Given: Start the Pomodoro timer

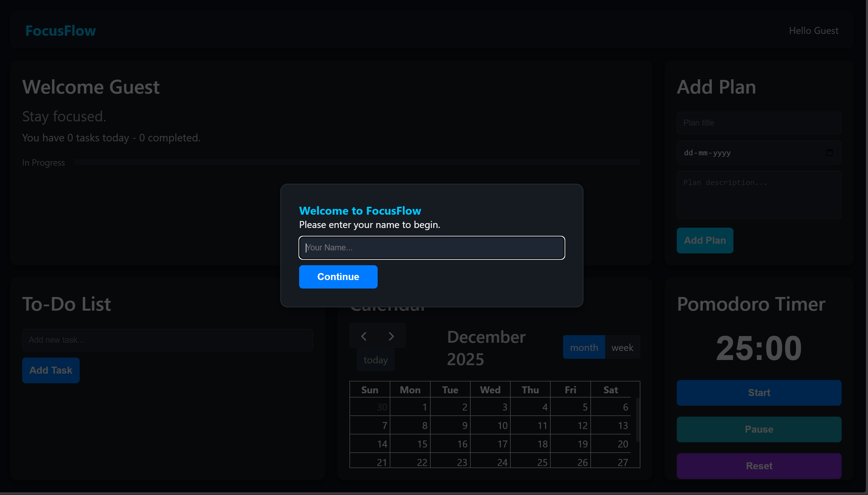Looking at the screenshot, I should coord(759,393).
